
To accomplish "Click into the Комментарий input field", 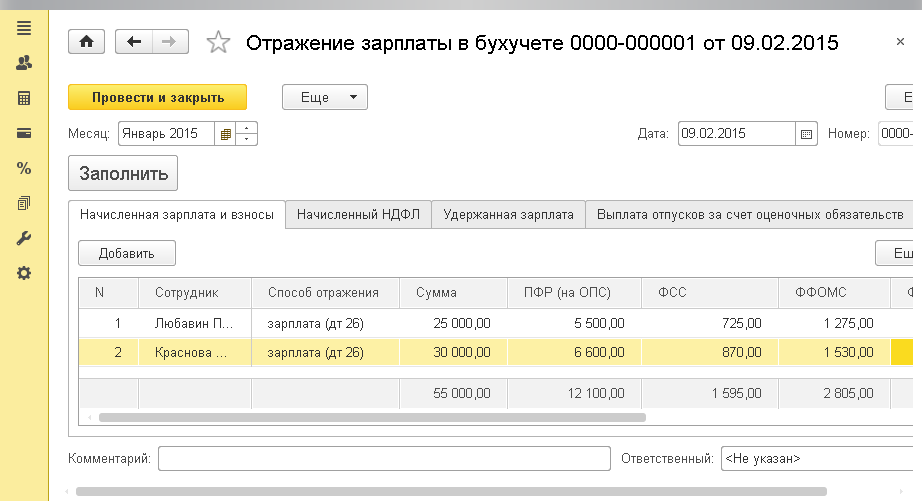I will click(384, 458).
